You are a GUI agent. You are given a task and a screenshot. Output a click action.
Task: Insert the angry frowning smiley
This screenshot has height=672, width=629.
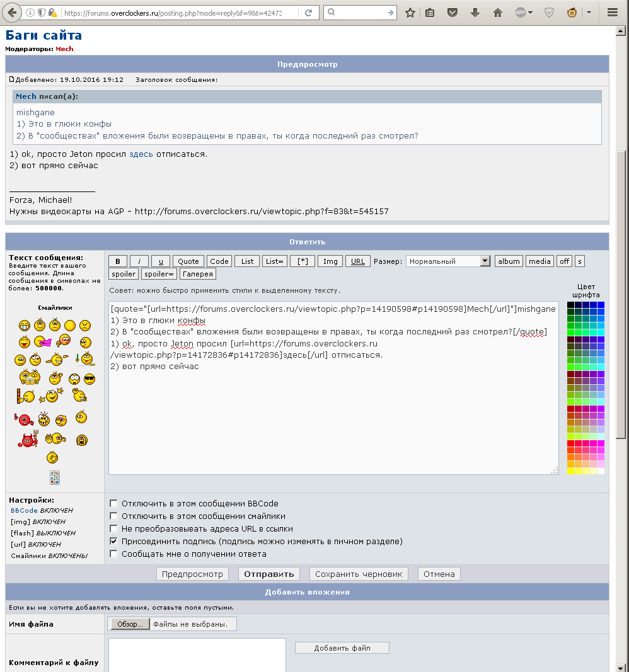(85, 325)
